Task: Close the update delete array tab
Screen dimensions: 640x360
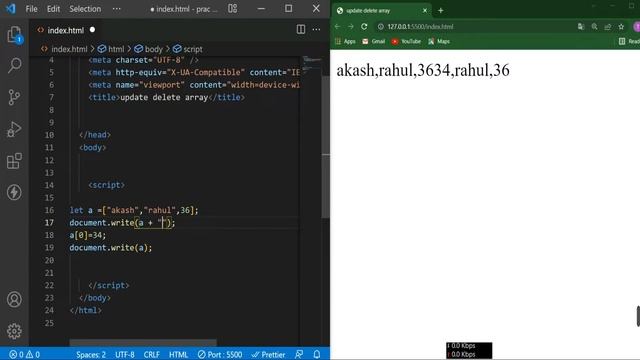Action: click(424, 11)
